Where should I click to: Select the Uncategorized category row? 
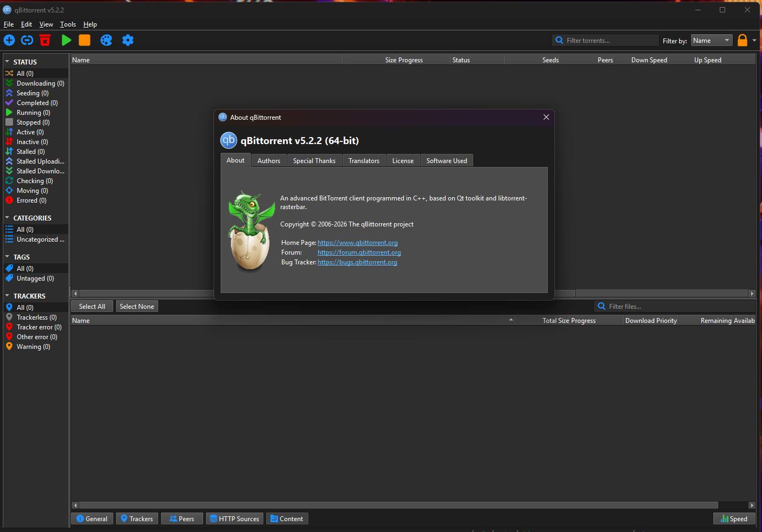[36, 239]
